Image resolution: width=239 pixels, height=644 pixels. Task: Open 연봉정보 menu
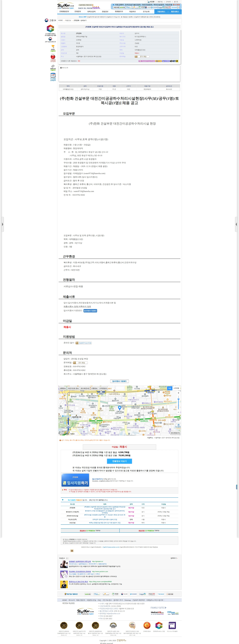click(x=105, y=12)
